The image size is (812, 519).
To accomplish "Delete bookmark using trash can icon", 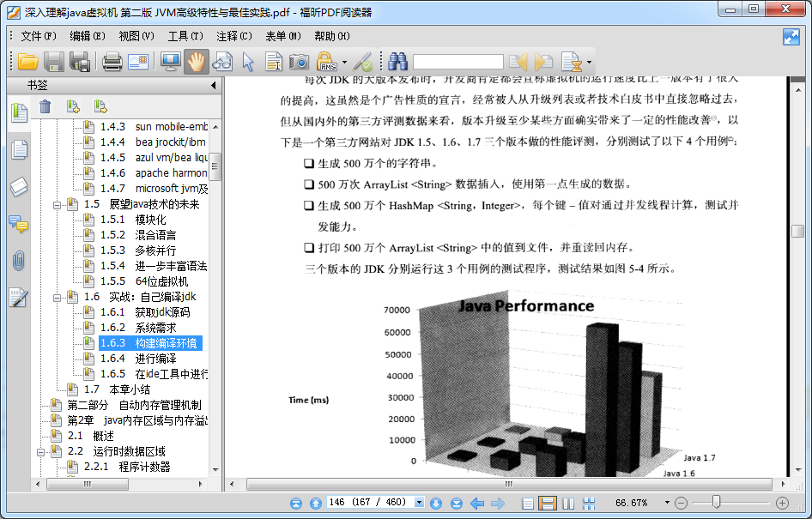I will pos(45,106).
